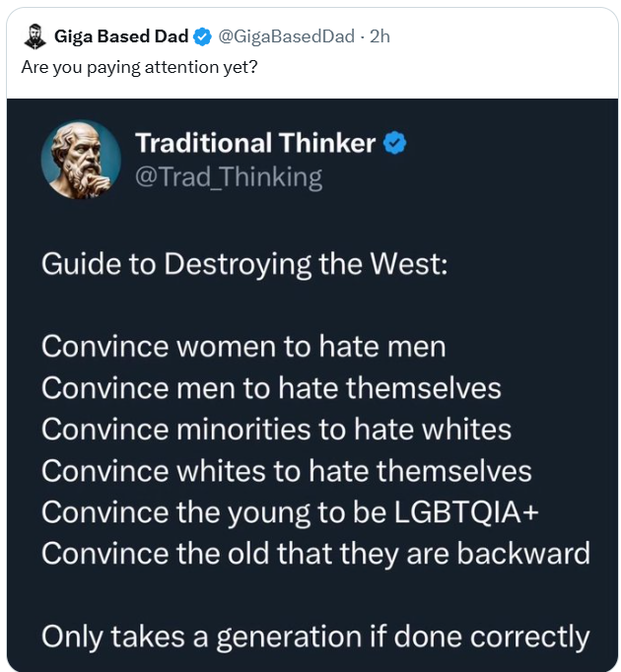Click the "Guide to Destroying the West:" heading
This screenshot has width=621, height=672.
244,265
